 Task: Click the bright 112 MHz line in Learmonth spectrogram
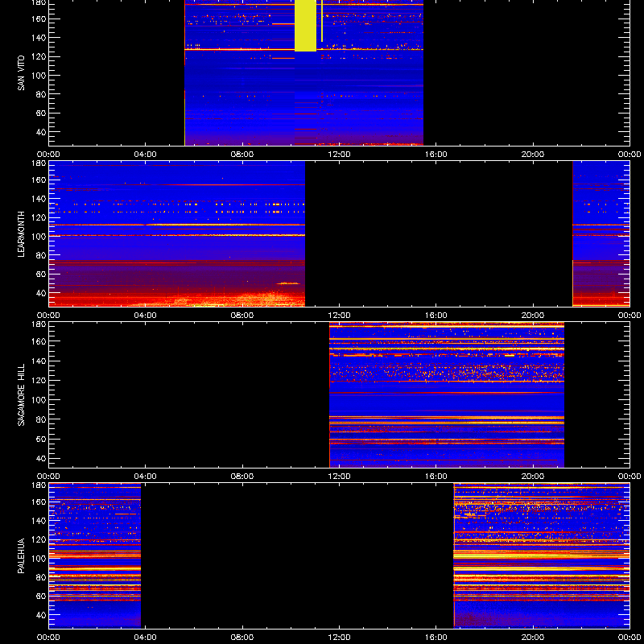(x=176, y=225)
